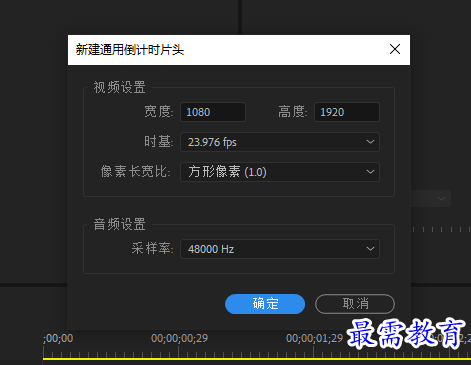Screen dimensions: 471x365
Task: Confirm with the 确定 button
Action: 265,304
